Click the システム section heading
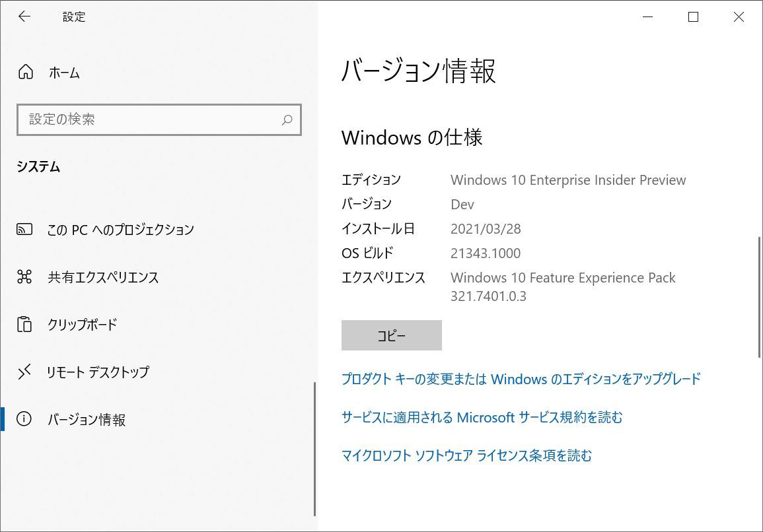763x532 pixels. point(38,167)
